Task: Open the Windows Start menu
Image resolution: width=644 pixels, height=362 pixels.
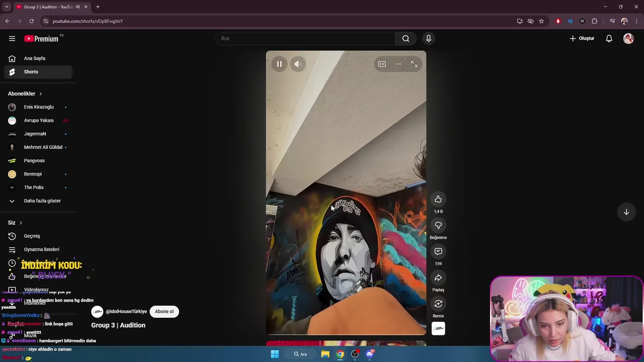Action: tap(275, 354)
